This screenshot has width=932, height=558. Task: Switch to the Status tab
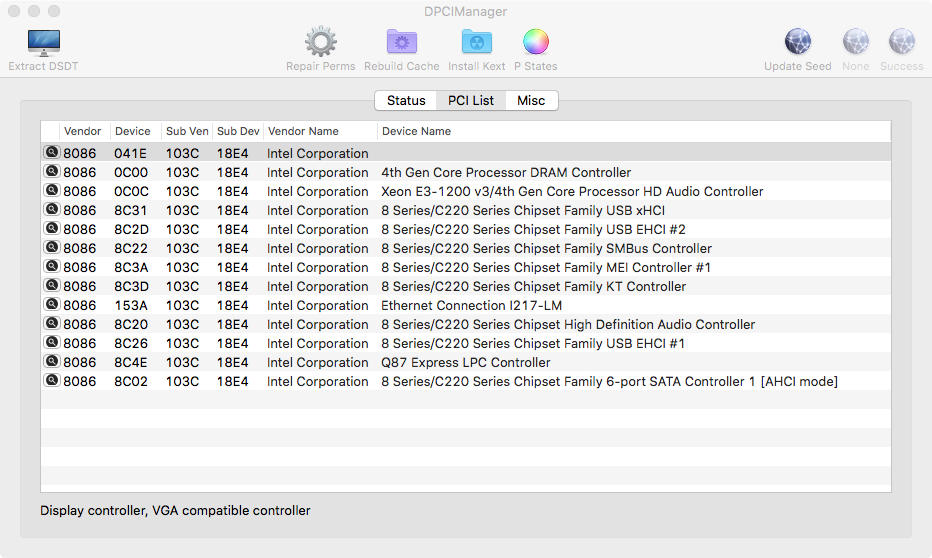click(x=406, y=101)
